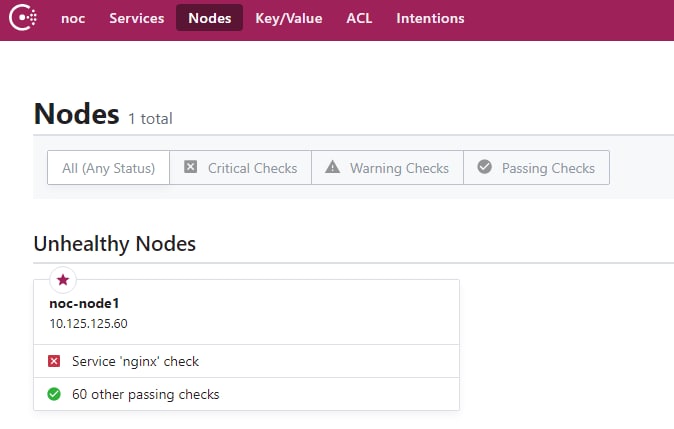This screenshot has height=429, width=674.
Task: Click the passing checkmark icon in filter
Action: pos(484,167)
